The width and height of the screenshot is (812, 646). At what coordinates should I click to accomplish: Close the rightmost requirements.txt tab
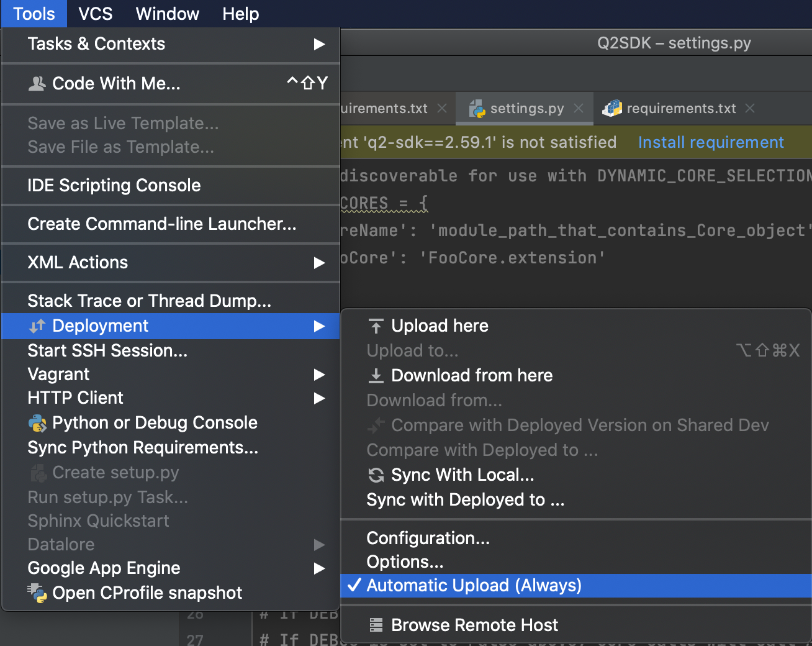[750, 108]
